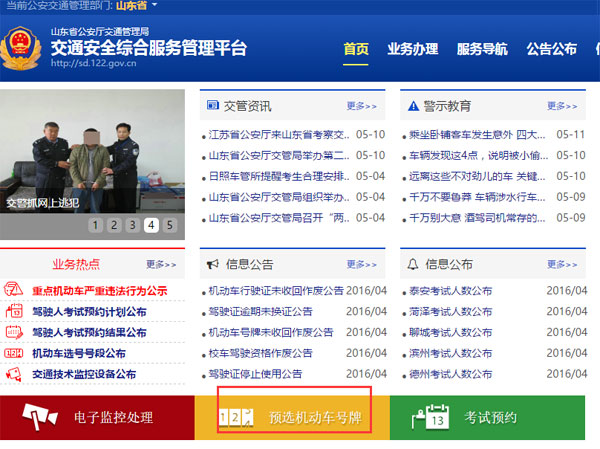600x449 pixels.
Task: Open the 业务办理 menu
Action: (x=413, y=49)
